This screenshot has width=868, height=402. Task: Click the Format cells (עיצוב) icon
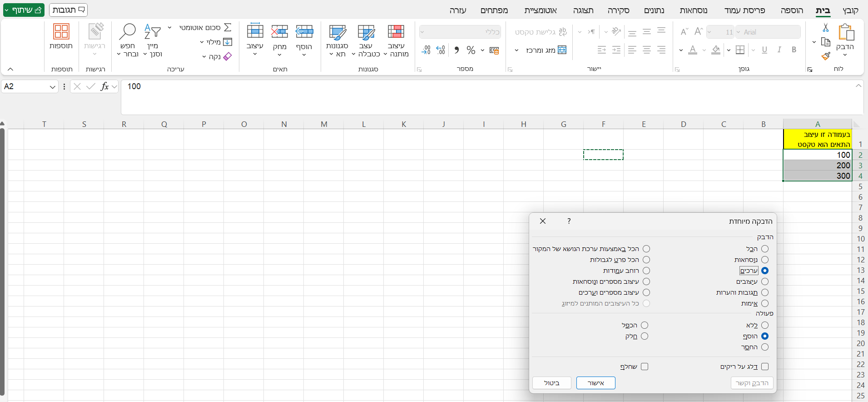(x=255, y=31)
